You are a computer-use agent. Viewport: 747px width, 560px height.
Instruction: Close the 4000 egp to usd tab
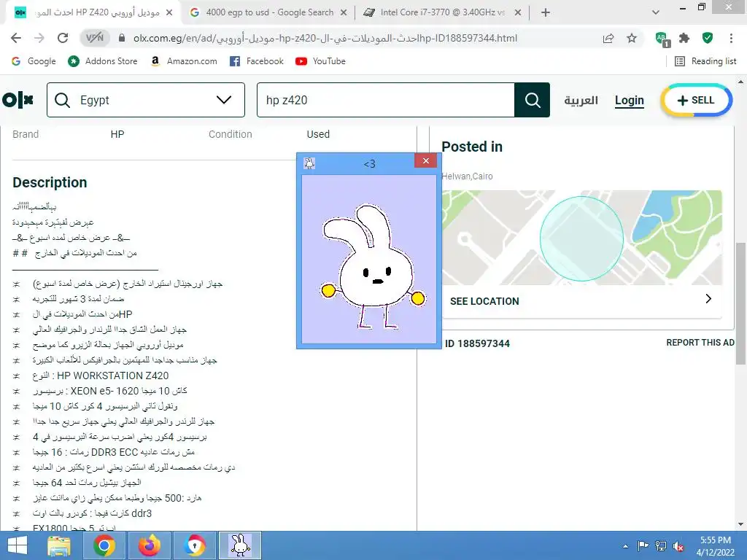pyautogui.click(x=344, y=13)
